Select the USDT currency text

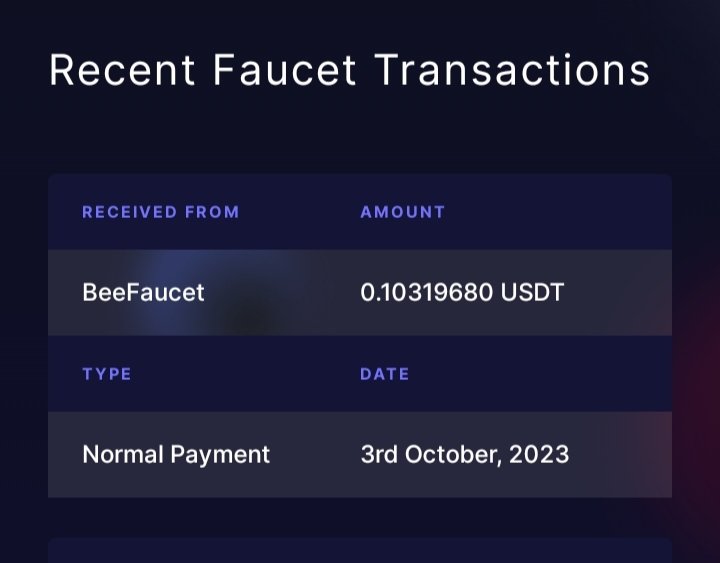coord(532,292)
